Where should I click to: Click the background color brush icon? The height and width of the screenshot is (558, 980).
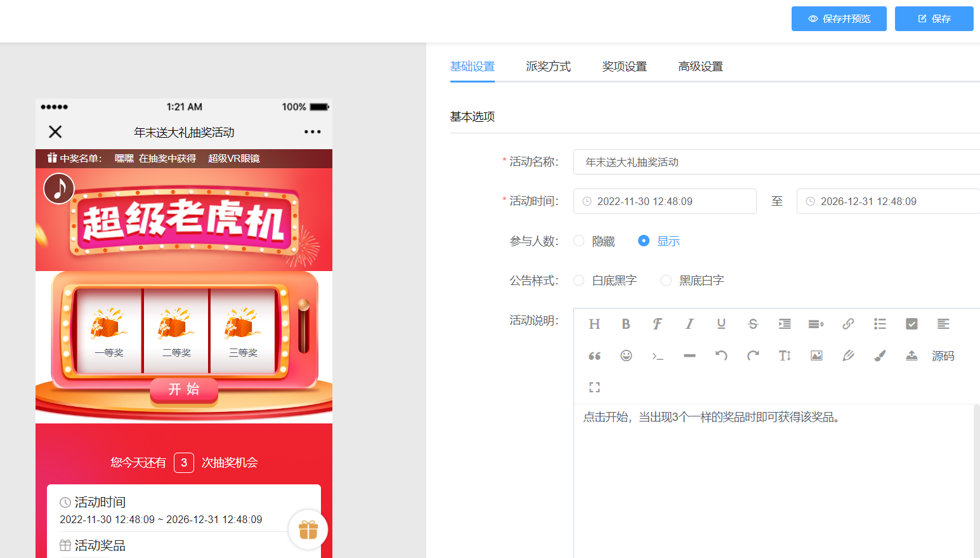coord(880,355)
